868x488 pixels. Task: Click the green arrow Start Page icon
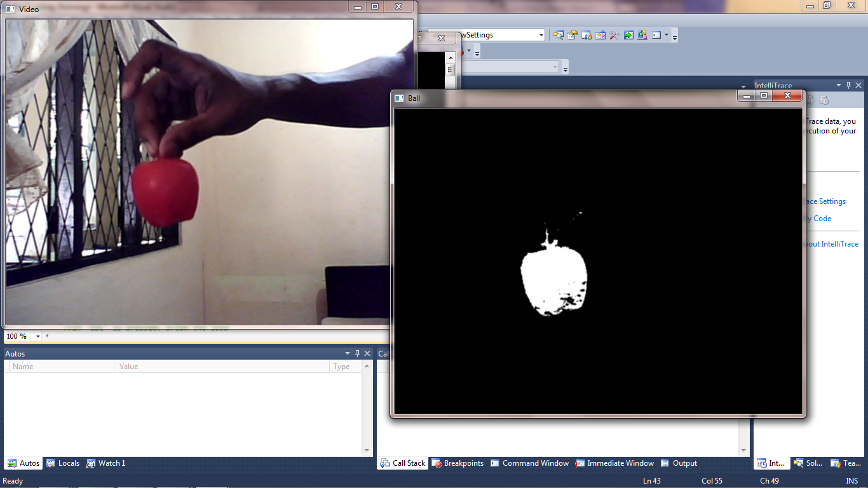click(x=628, y=35)
